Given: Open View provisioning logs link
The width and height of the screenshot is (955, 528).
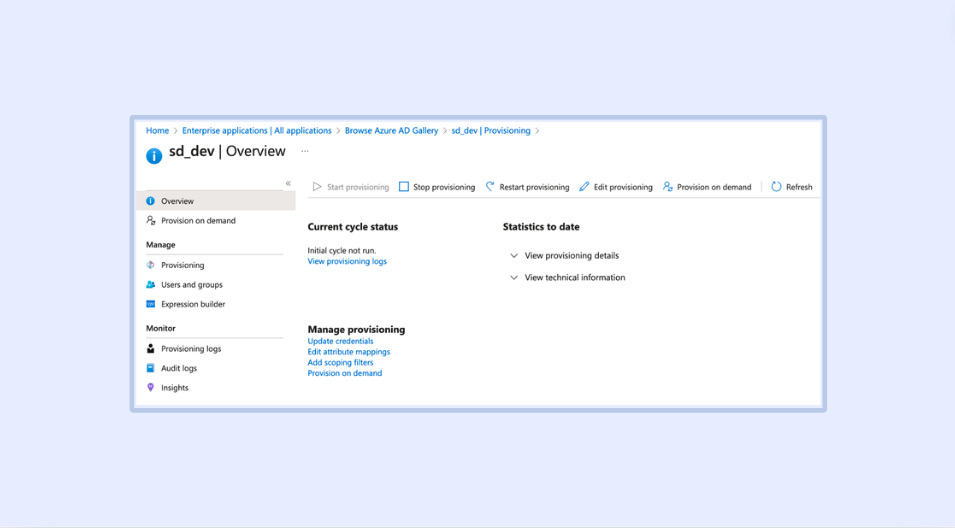Looking at the screenshot, I should 347,261.
